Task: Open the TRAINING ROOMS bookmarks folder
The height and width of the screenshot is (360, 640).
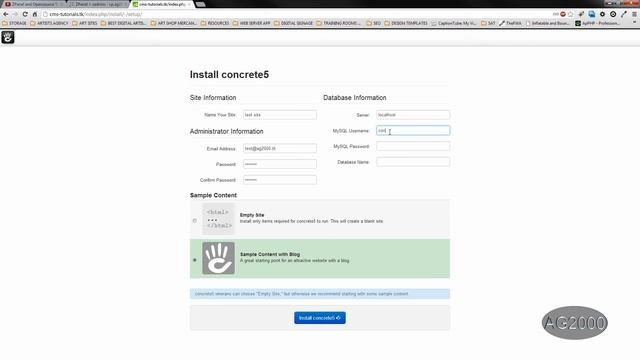Action: 339,23
